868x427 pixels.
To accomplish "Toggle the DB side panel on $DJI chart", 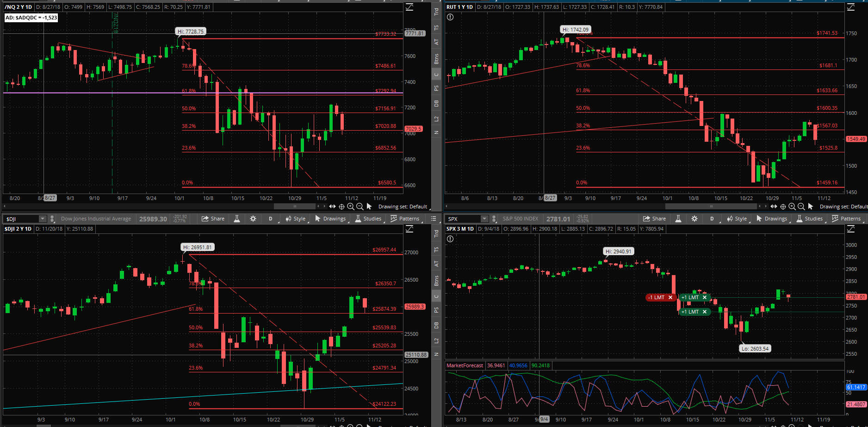I will [x=436, y=326].
